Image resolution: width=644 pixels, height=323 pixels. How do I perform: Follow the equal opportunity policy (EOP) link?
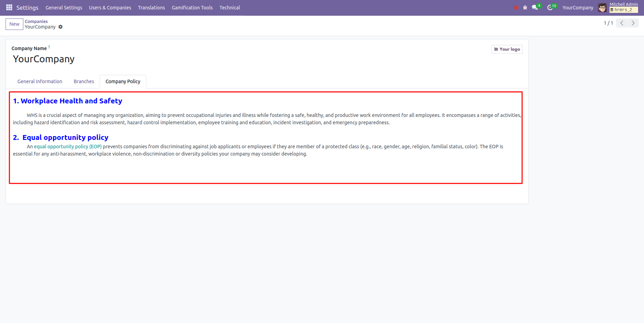[x=68, y=147]
